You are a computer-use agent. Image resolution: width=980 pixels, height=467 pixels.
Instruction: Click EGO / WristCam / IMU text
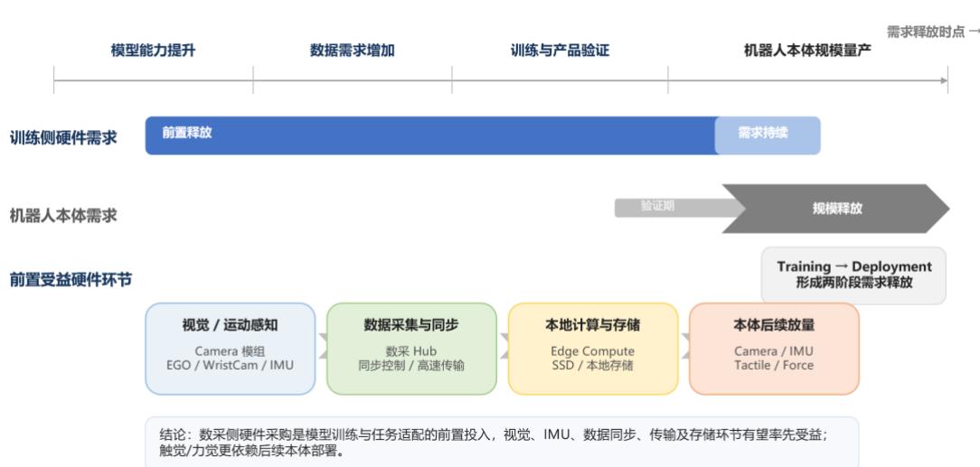tap(230, 365)
